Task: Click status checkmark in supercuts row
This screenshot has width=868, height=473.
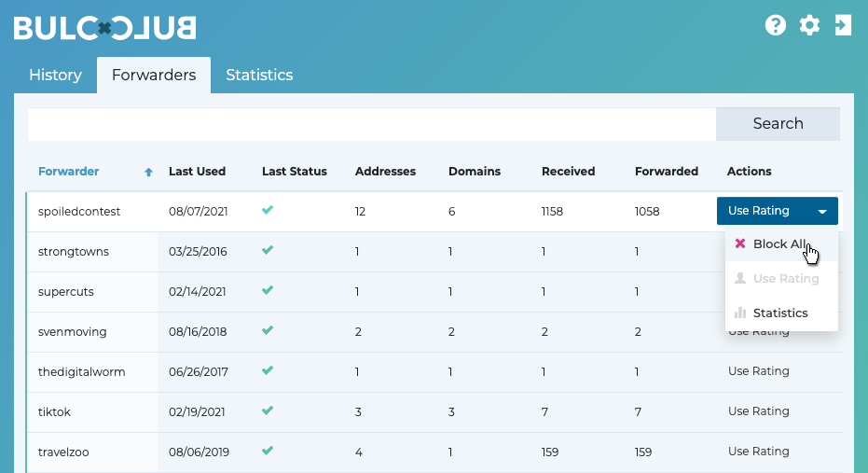Action: coord(268,290)
